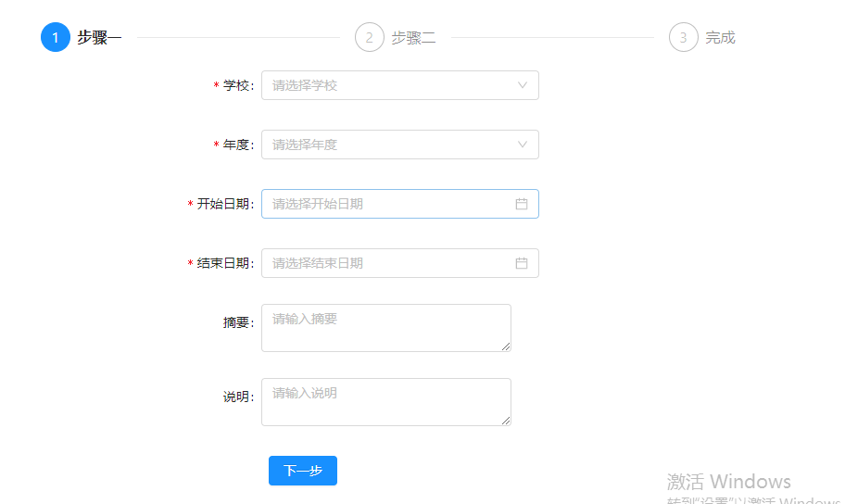The image size is (845, 504).
Task: Click the step 2 circle icon
Action: (x=369, y=37)
